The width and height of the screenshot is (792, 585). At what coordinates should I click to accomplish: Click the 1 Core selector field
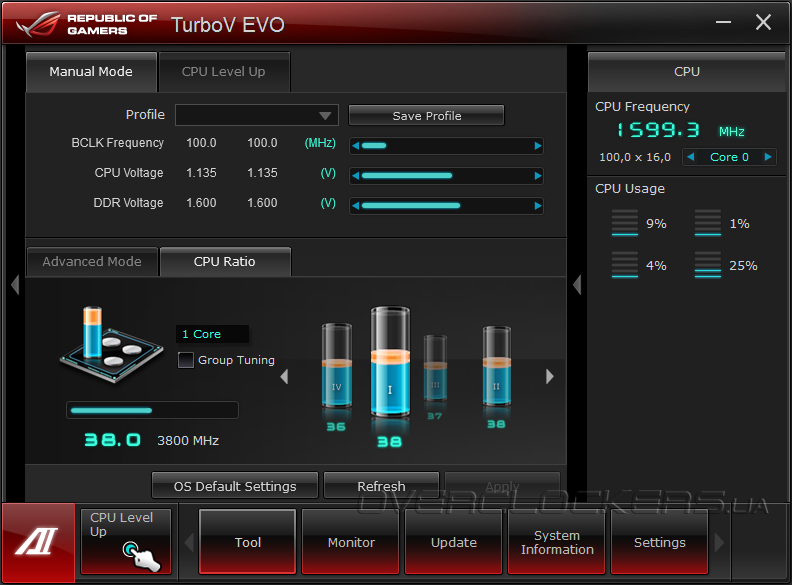(212, 334)
